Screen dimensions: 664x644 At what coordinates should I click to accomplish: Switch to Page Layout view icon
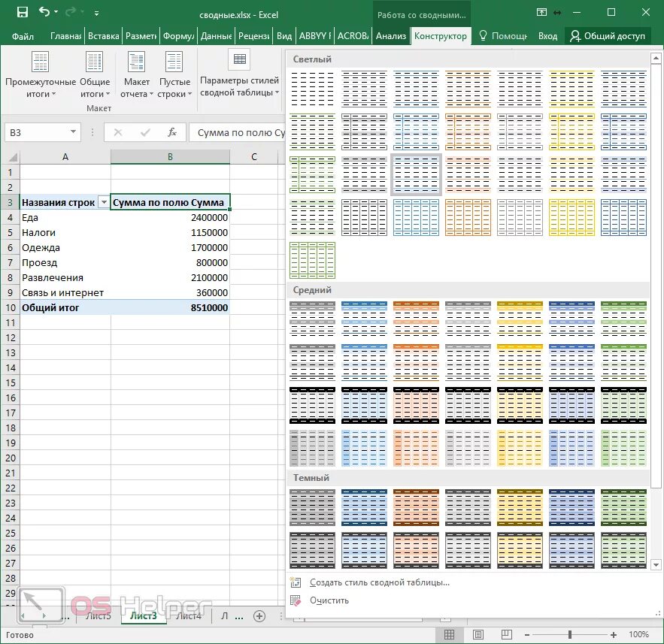pos(478,634)
